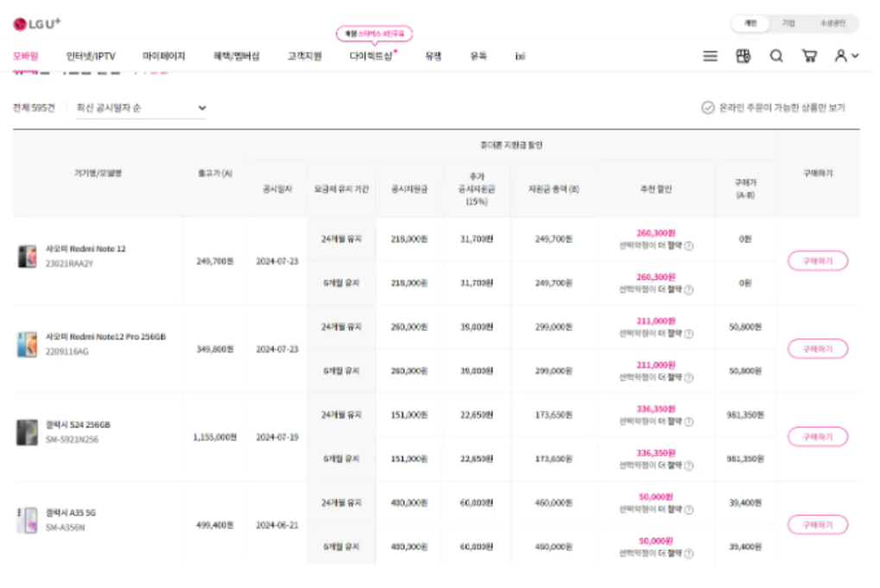Click the 2024-07-19 announcement date
The width and height of the screenshot is (880, 588).
[277, 437]
